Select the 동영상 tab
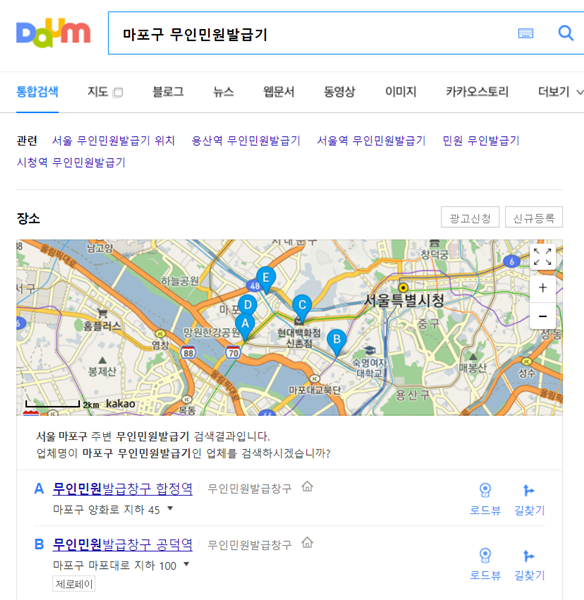Viewport: 584px width, 600px height. click(339, 92)
